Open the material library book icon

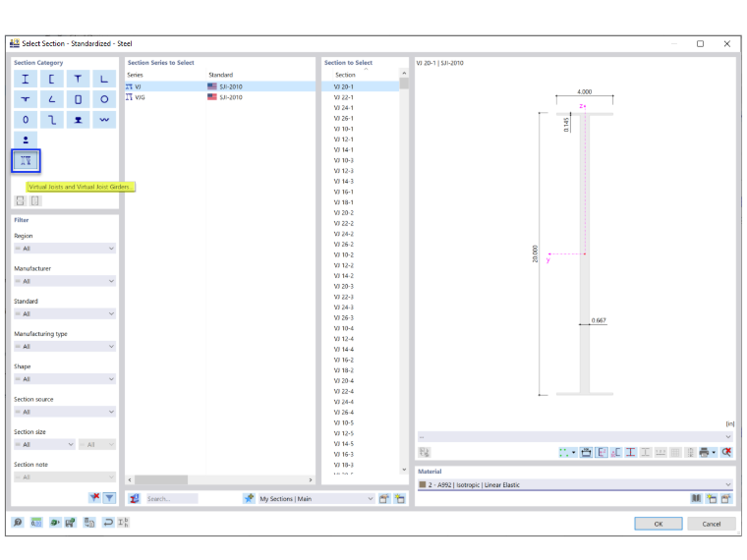pos(696,498)
